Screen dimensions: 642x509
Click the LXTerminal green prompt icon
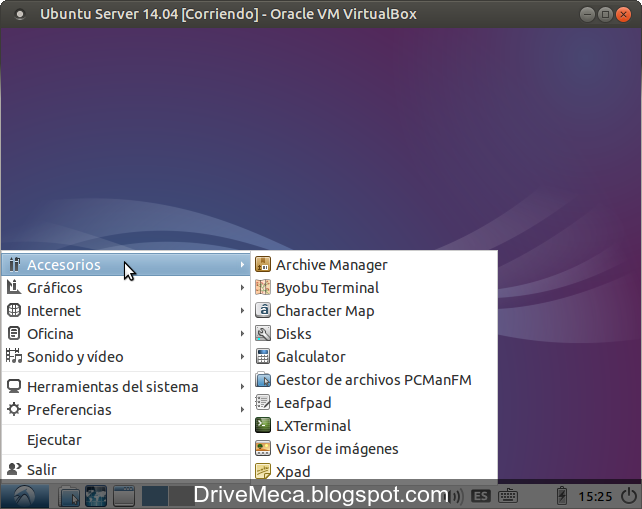263,425
